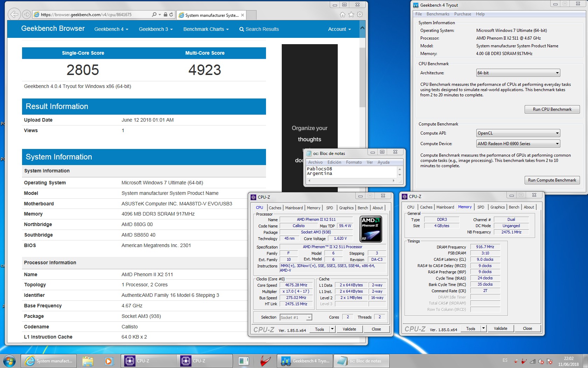Click the Bloc de notas title icon
This screenshot has height=368, width=588.
(x=309, y=153)
